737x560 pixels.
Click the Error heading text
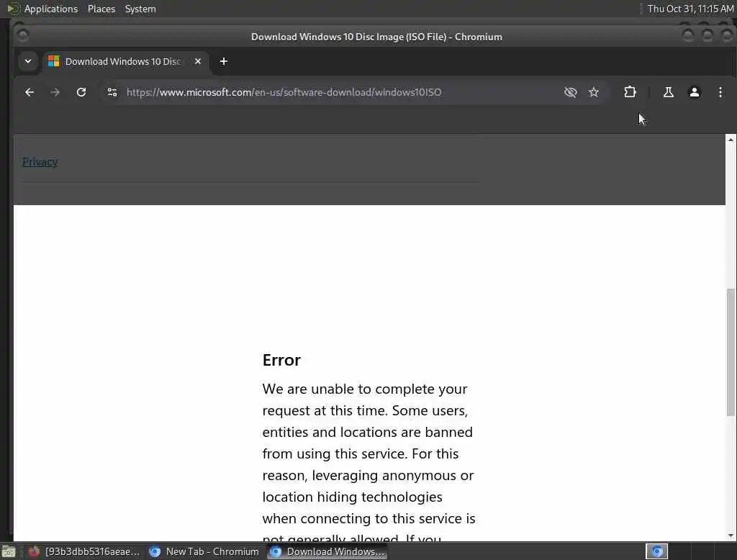[x=281, y=360]
